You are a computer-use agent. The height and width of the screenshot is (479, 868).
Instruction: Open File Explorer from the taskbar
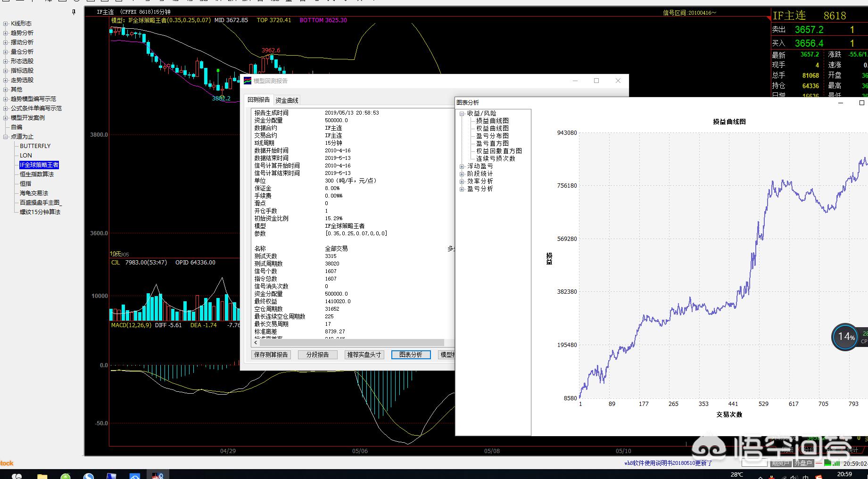click(x=42, y=476)
